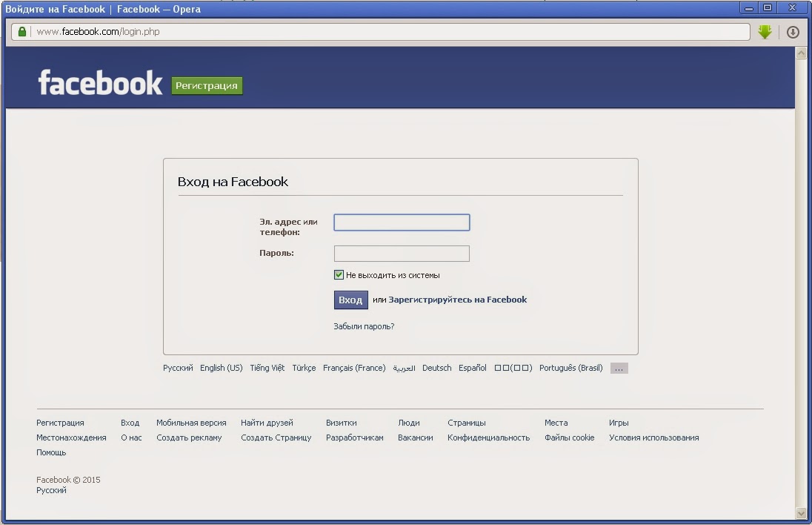Viewport: 812px width, 525px height.
Task: Select Deutsch language option
Action: click(436, 368)
